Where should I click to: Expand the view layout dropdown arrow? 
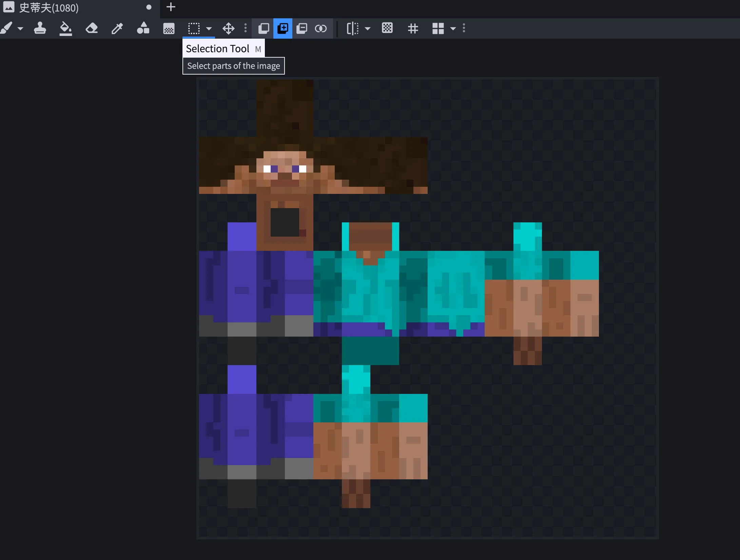pos(453,28)
